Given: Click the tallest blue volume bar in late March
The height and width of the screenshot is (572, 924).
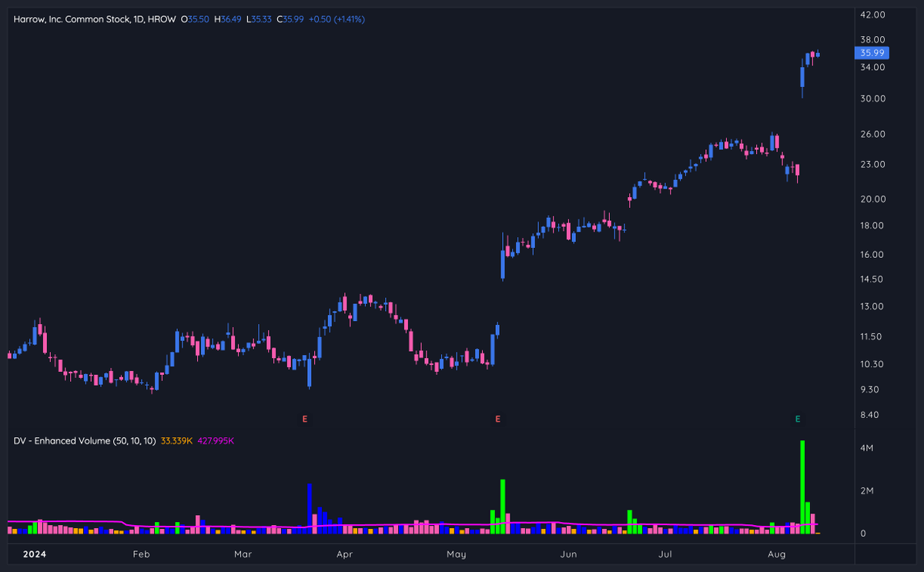Looking at the screenshot, I should tap(310, 509).
